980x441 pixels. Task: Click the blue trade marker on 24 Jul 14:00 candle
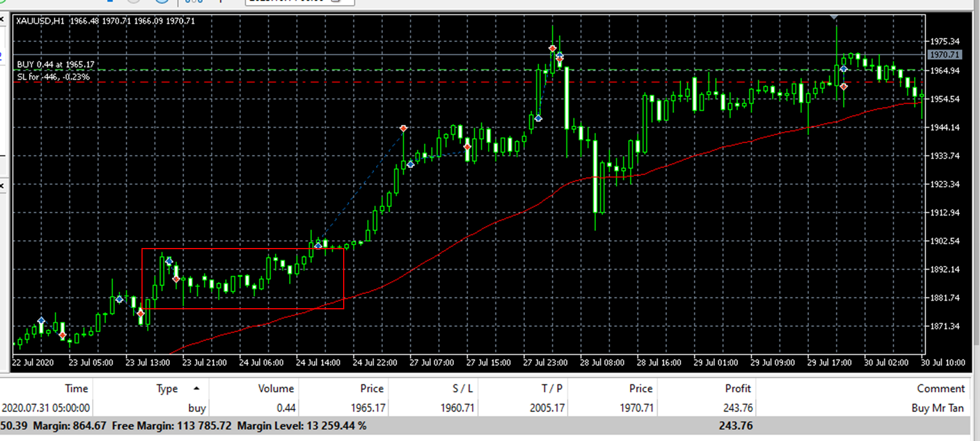tap(318, 245)
